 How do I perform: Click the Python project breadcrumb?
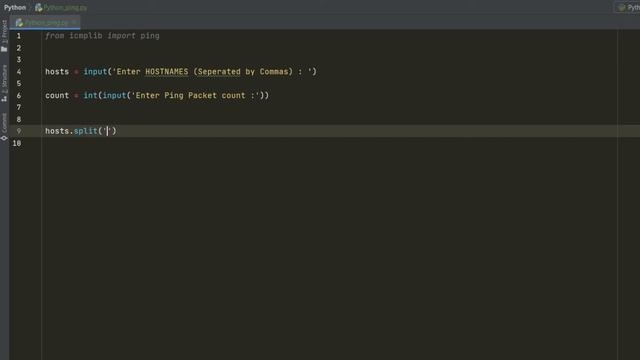pyautogui.click(x=15, y=7)
